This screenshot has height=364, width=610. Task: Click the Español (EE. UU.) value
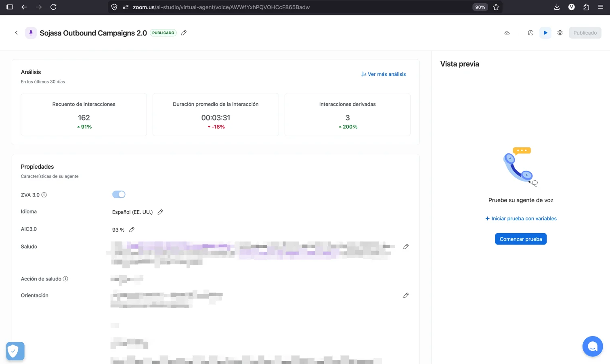coord(132,212)
